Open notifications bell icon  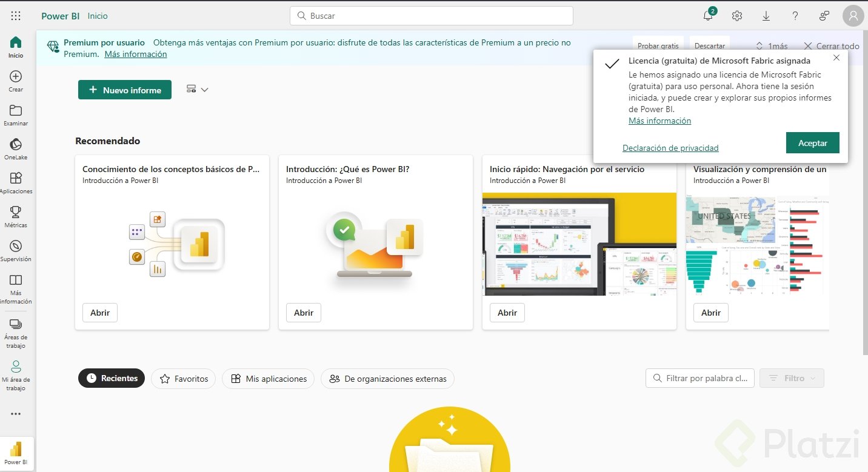tap(708, 16)
